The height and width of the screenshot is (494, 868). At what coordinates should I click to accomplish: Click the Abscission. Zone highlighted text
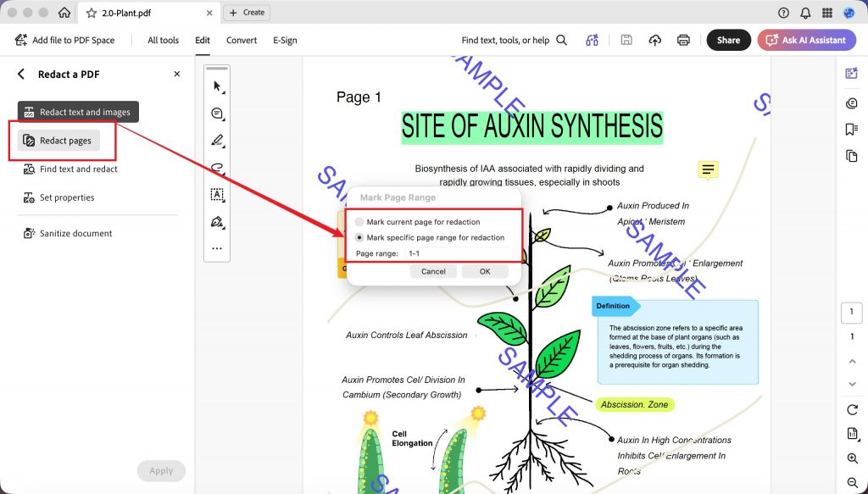tap(634, 404)
